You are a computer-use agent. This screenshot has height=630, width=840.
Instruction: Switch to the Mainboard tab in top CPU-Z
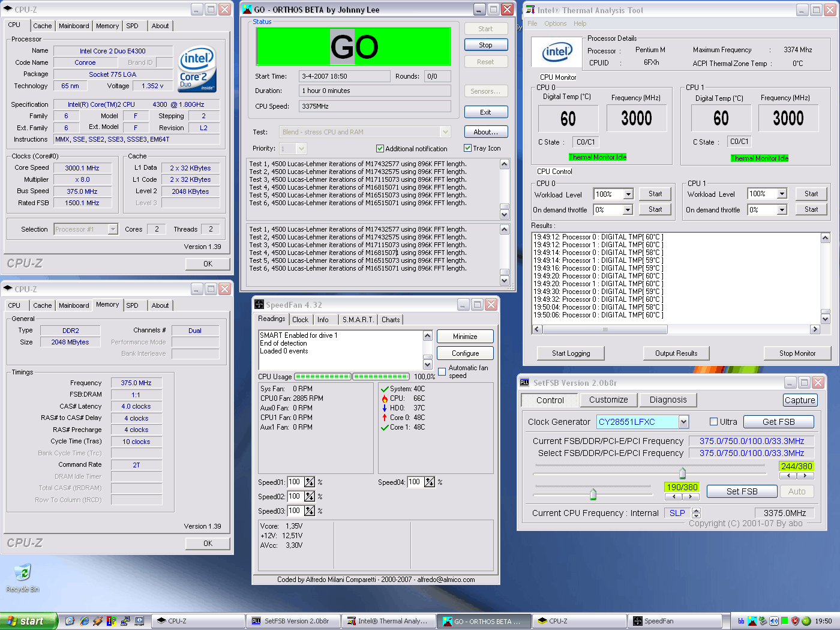pyautogui.click(x=74, y=26)
